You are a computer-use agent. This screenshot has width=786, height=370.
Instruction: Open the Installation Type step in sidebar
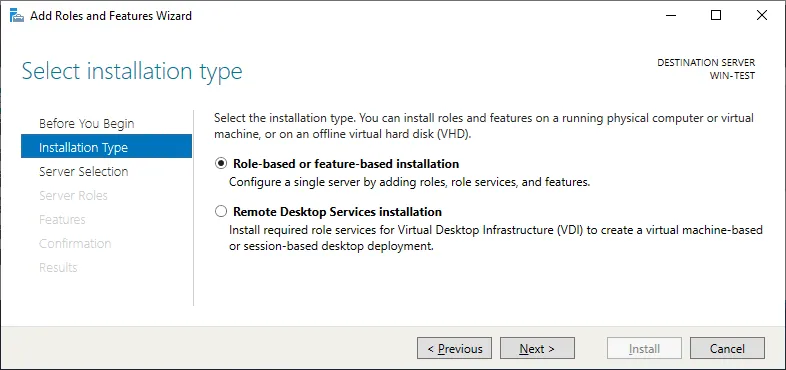(x=106, y=147)
